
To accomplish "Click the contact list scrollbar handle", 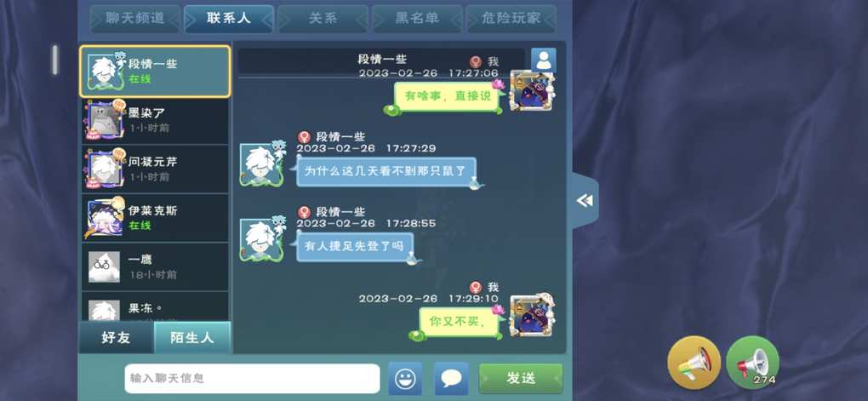I will (x=55, y=60).
